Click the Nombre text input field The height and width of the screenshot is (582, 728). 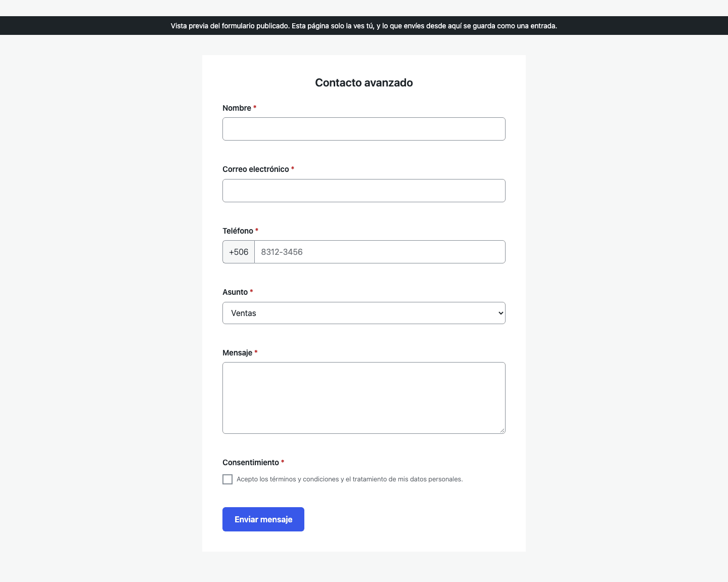[364, 129]
